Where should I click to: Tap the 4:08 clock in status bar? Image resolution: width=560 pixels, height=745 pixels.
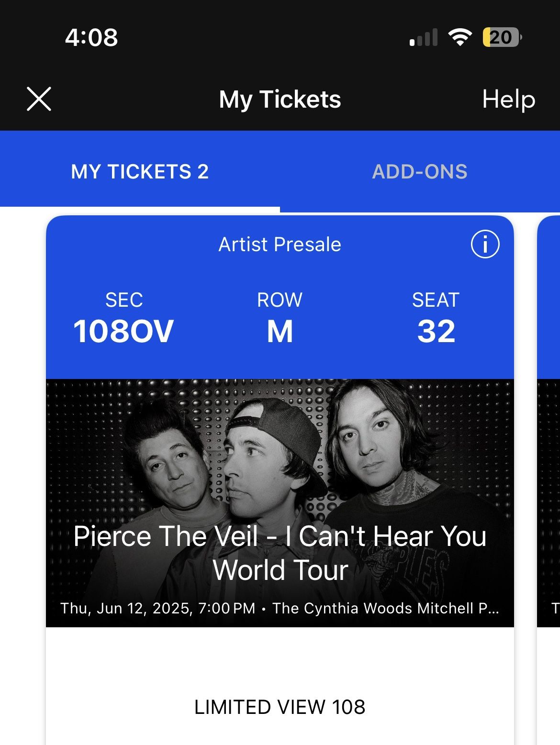91,37
